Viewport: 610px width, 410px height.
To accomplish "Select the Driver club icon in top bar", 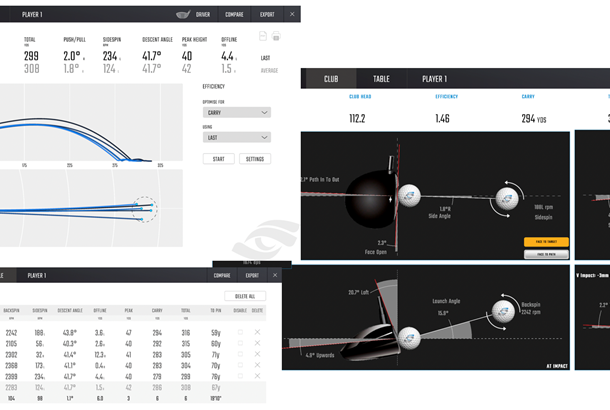I will (x=183, y=14).
